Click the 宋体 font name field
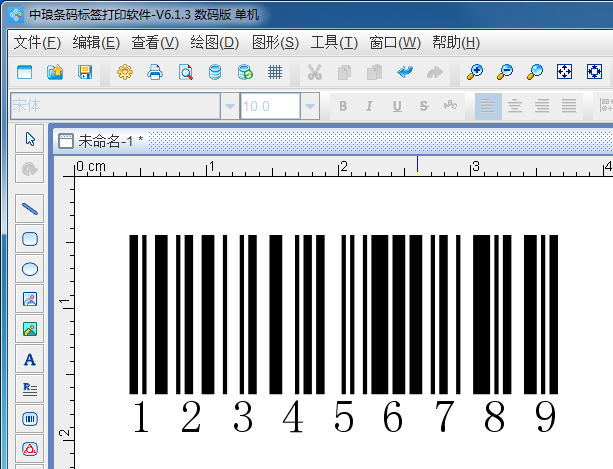Viewport: 613px width, 469px height. click(115, 106)
